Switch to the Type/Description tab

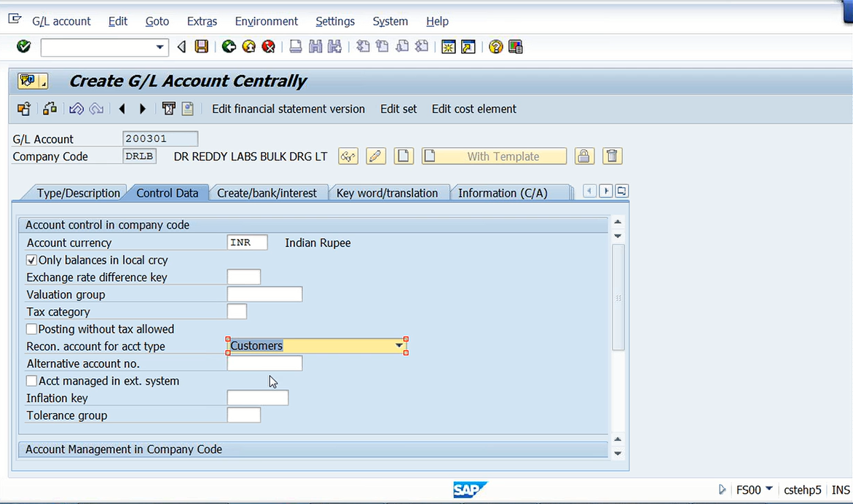79,193
